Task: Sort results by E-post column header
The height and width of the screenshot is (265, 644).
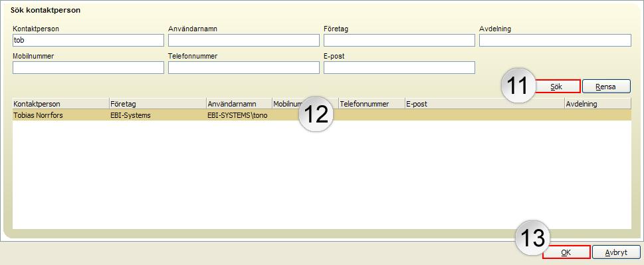Action: [484, 104]
